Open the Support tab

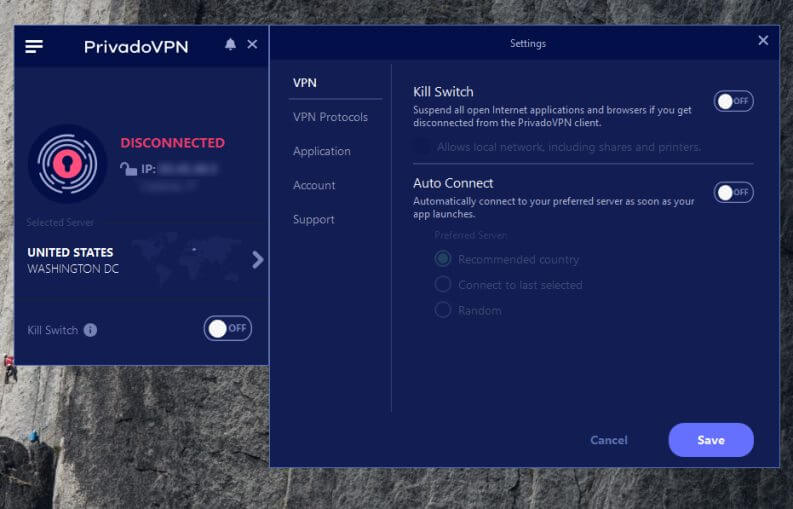coord(314,220)
